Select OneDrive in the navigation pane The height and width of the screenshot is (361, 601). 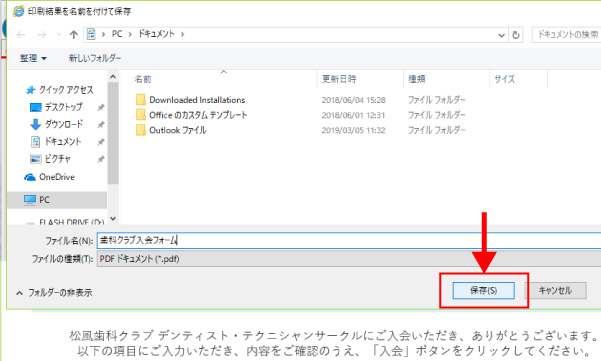[57, 177]
